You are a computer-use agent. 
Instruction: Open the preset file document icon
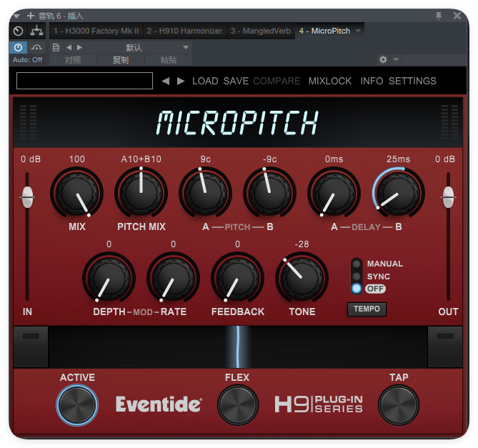pos(56,48)
